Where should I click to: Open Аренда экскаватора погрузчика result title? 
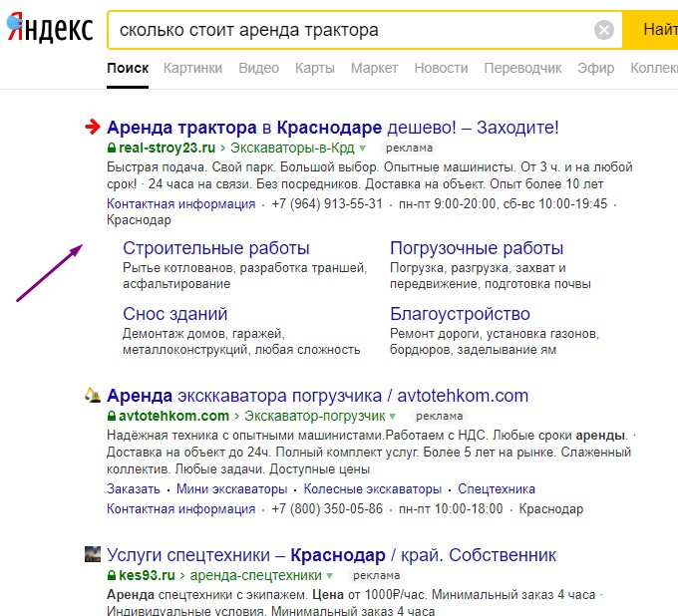tap(318, 396)
